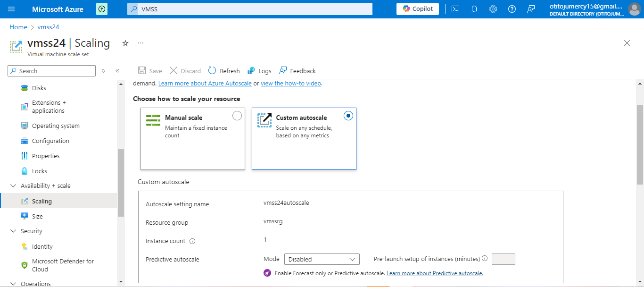Viewport: 644px width, 287px height.
Task: Select the Manual scale radio button
Action: click(x=237, y=116)
